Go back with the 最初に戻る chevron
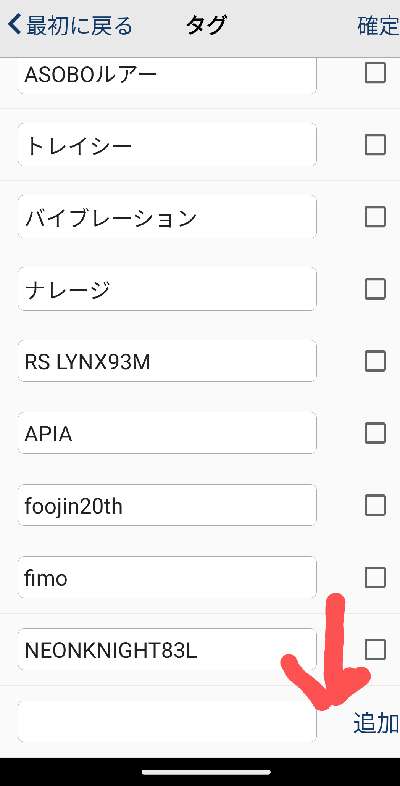400x786 pixels. pos(70,25)
